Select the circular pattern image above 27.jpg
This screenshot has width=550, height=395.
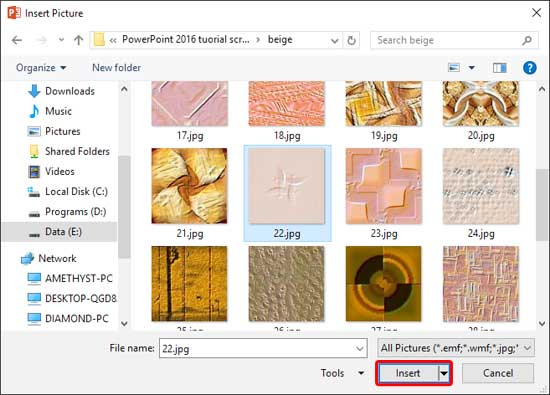pyautogui.click(x=383, y=283)
